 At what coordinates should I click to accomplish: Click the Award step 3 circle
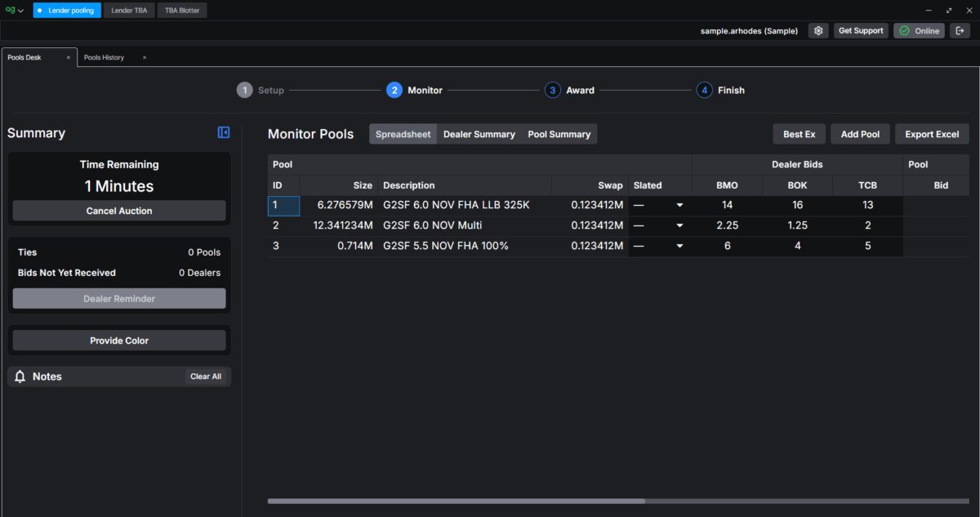[553, 91]
